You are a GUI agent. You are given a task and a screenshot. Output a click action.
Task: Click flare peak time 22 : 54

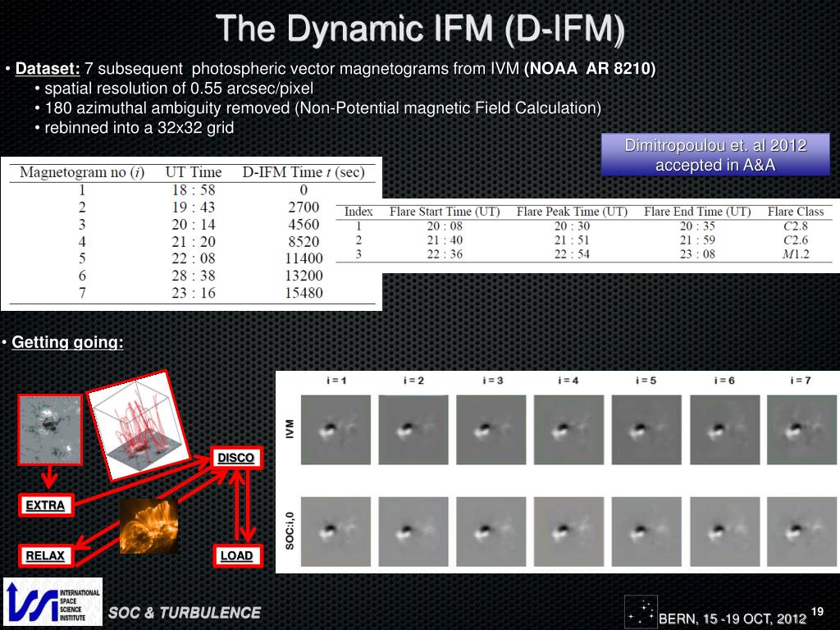572,254
